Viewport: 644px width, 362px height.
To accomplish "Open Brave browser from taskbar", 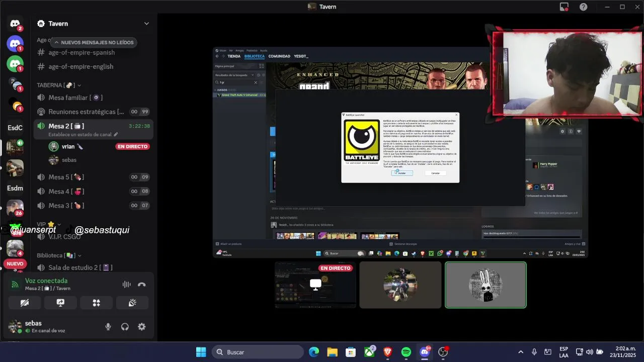I will [x=387, y=352].
